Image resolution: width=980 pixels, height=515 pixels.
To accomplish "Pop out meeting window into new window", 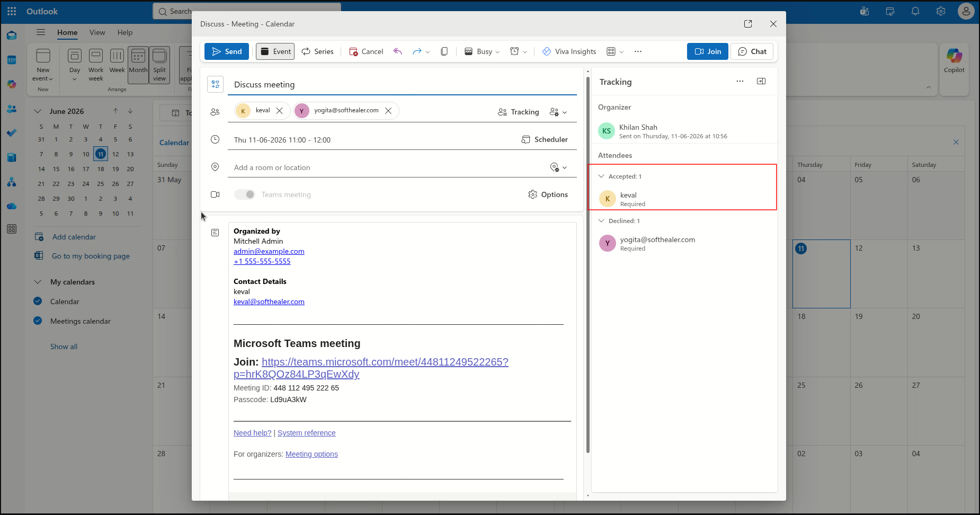I will [748, 24].
